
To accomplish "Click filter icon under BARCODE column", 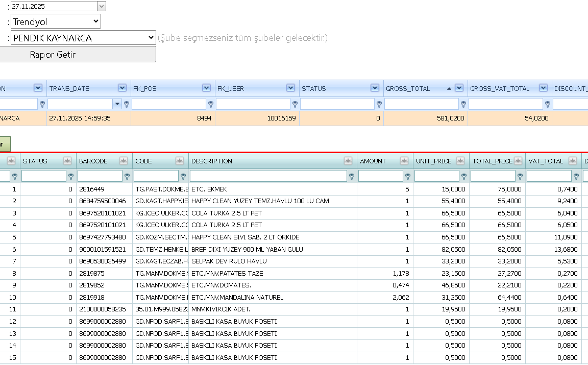I will pyautogui.click(x=127, y=176).
